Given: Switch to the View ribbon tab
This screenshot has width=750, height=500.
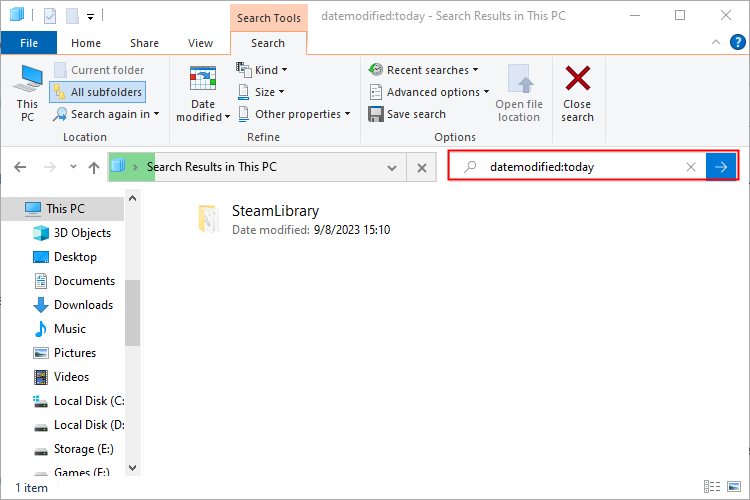Looking at the screenshot, I should [x=200, y=43].
